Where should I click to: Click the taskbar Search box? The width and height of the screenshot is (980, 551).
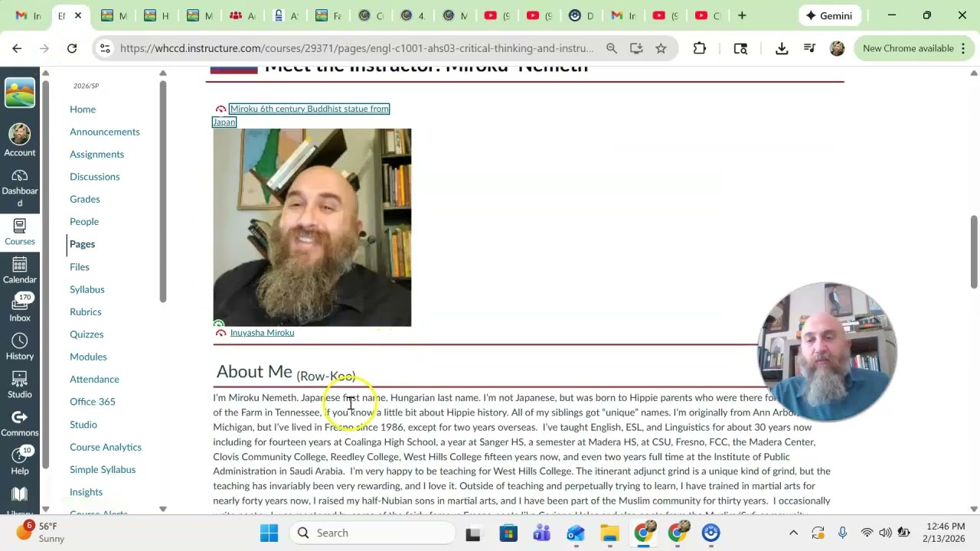pyautogui.click(x=371, y=533)
